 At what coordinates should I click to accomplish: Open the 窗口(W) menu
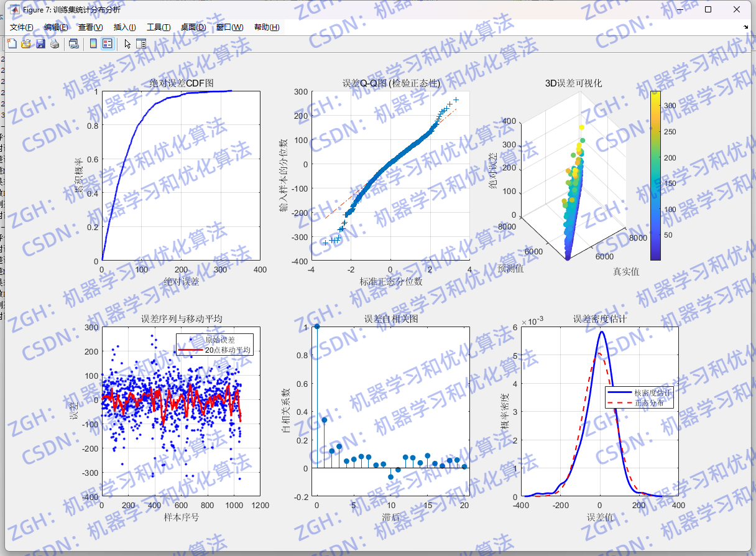pyautogui.click(x=229, y=27)
